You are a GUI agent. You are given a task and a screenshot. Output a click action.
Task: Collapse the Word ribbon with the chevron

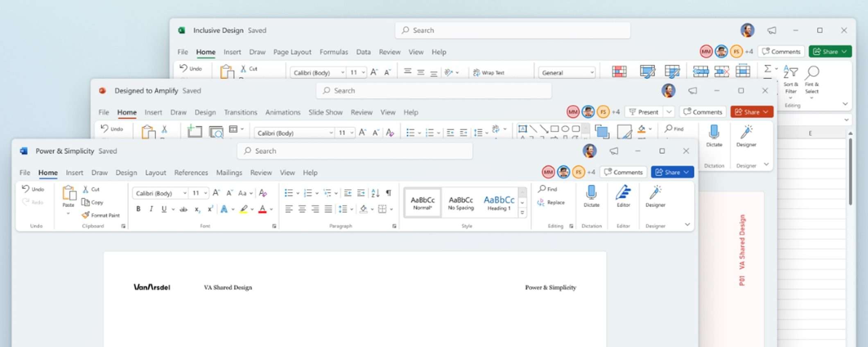click(687, 224)
